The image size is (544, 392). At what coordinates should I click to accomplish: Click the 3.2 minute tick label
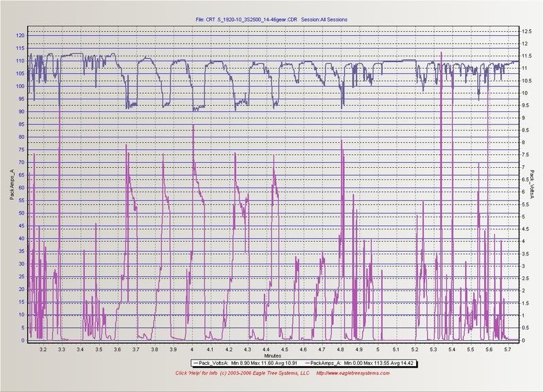44,349
